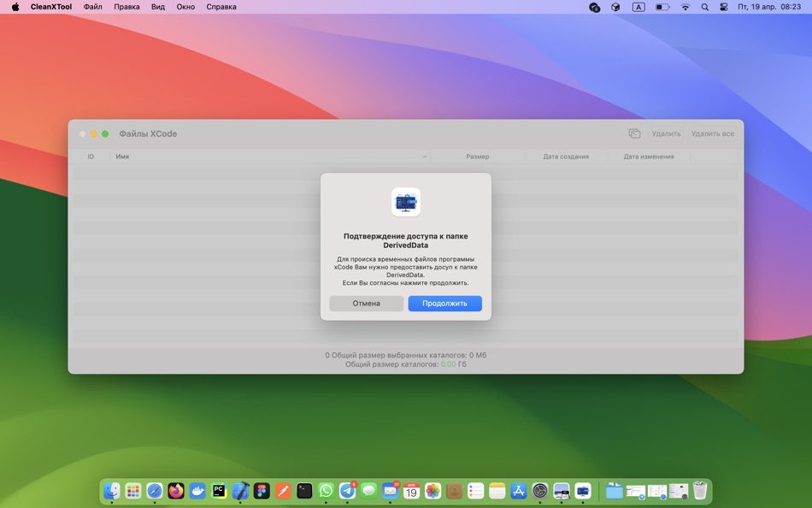Click the folder view icon next to Удалить
The height and width of the screenshot is (508, 812).
click(634, 133)
